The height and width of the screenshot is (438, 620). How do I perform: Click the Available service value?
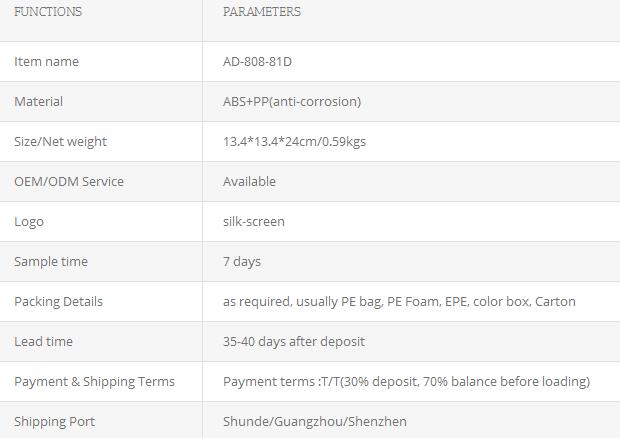point(250,181)
